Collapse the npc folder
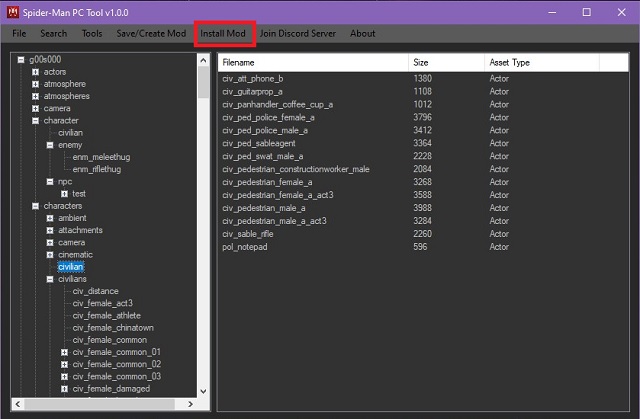This screenshot has width=640, height=419. pos(50,182)
